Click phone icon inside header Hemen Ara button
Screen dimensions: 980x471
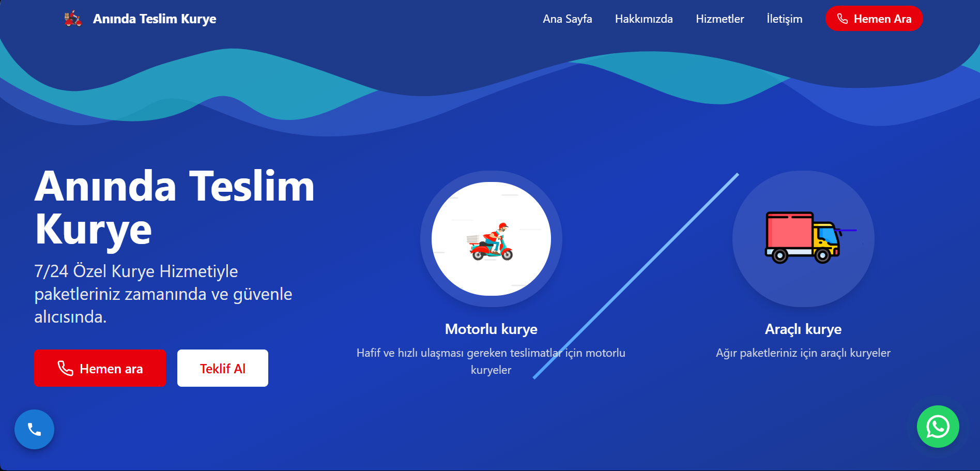click(x=843, y=19)
